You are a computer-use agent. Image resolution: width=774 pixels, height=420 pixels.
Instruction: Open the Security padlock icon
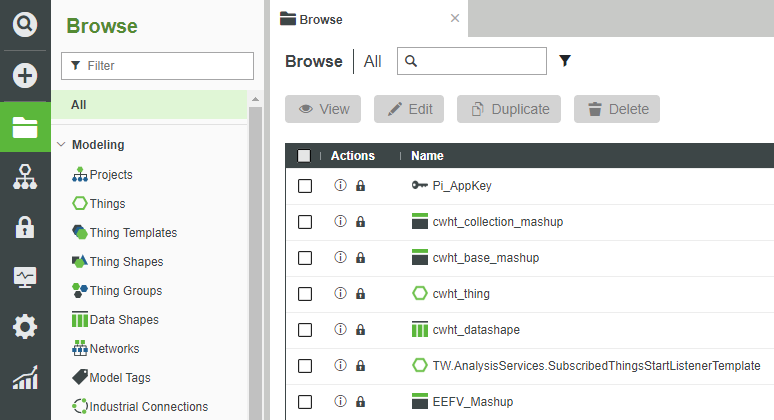25,227
